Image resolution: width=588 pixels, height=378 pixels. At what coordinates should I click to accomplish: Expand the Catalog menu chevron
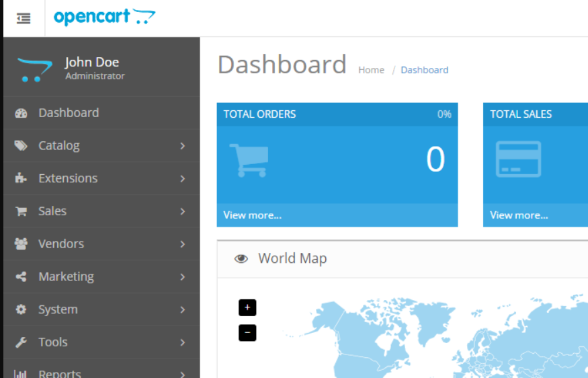182,146
